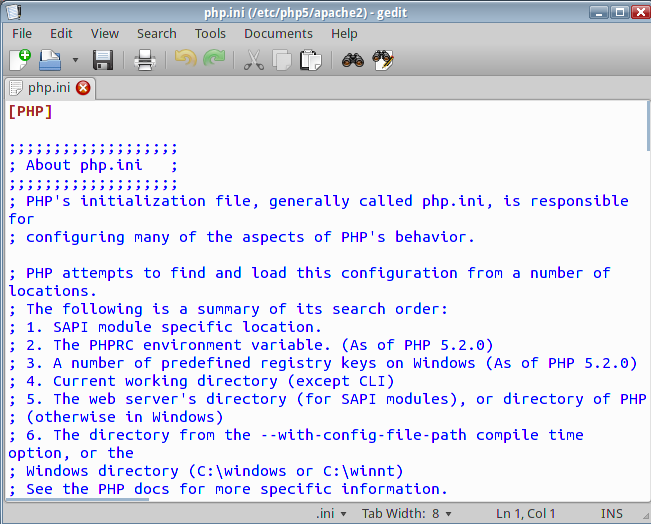Screen dimensions: 651x524
Task: Paste from clipboard icon
Action: pyautogui.click(x=311, y=60)
